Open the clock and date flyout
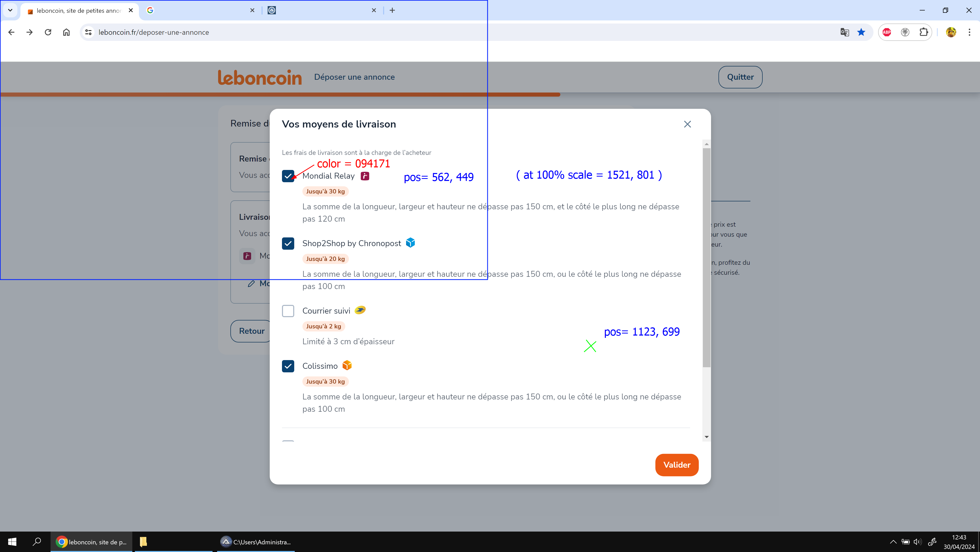 click(x=959, y=542)
